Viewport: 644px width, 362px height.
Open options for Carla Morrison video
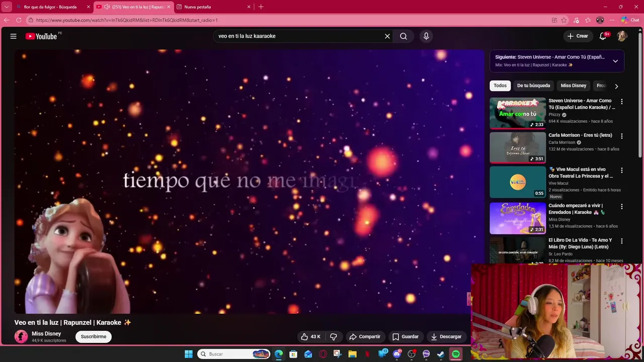pyautogui.click(x=622, y=136)
